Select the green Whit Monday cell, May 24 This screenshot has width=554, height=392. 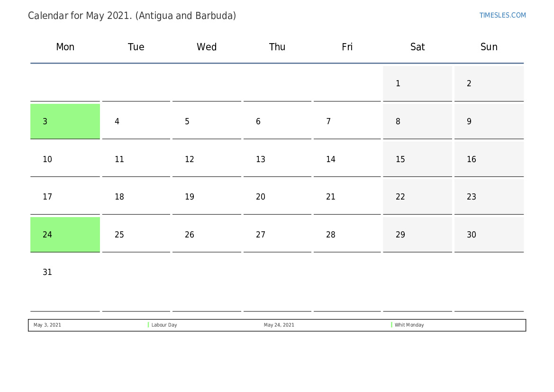point(65,234)
